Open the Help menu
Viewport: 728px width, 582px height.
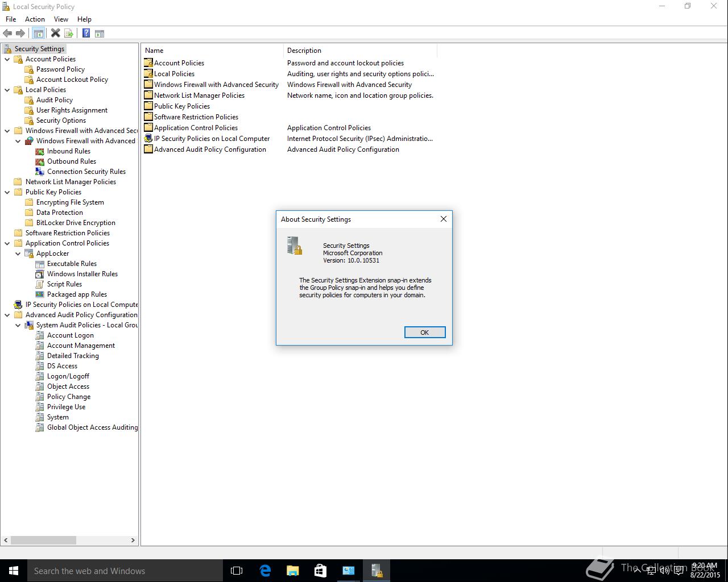pos(84,19)
